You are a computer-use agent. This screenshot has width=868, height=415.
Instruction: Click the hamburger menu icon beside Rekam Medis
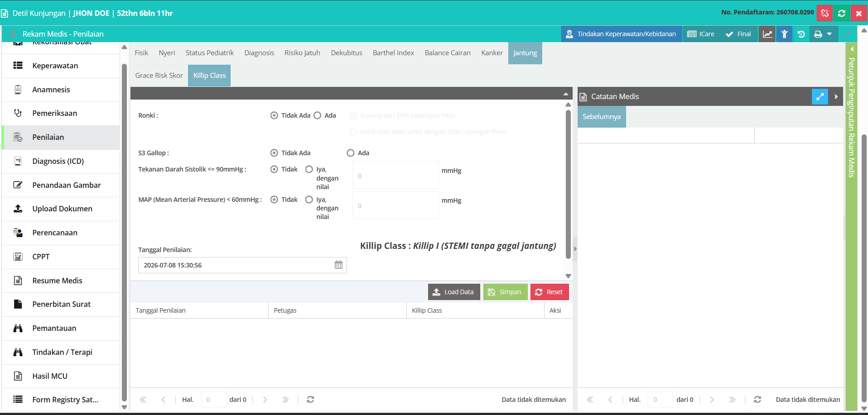coord(13,34)
